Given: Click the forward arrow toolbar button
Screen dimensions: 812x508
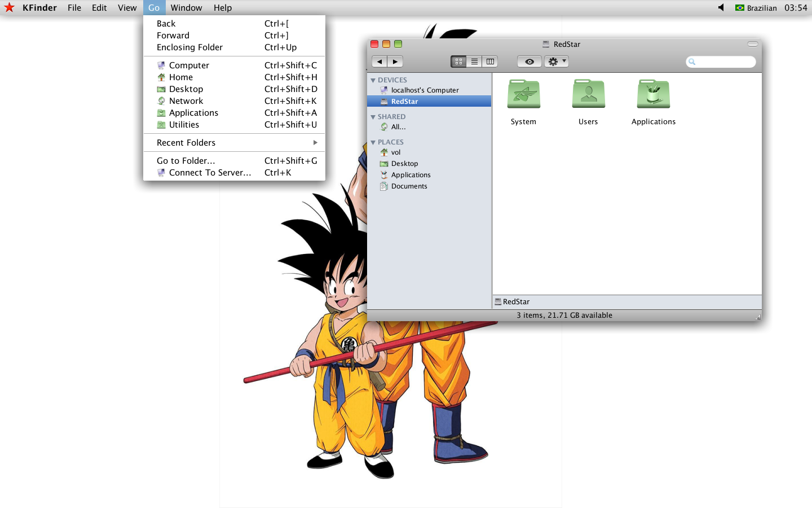Looking at the screenshot, I should pyautogui.click(x=395, y=62).
